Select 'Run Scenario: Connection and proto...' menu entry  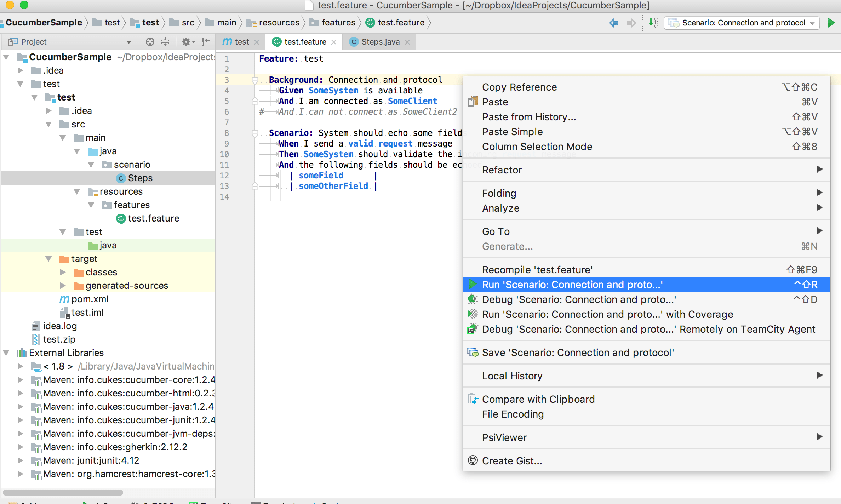572,284
